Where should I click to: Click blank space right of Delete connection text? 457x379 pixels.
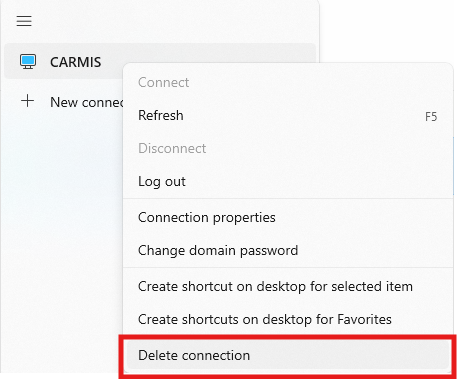[x=350, y=355]
